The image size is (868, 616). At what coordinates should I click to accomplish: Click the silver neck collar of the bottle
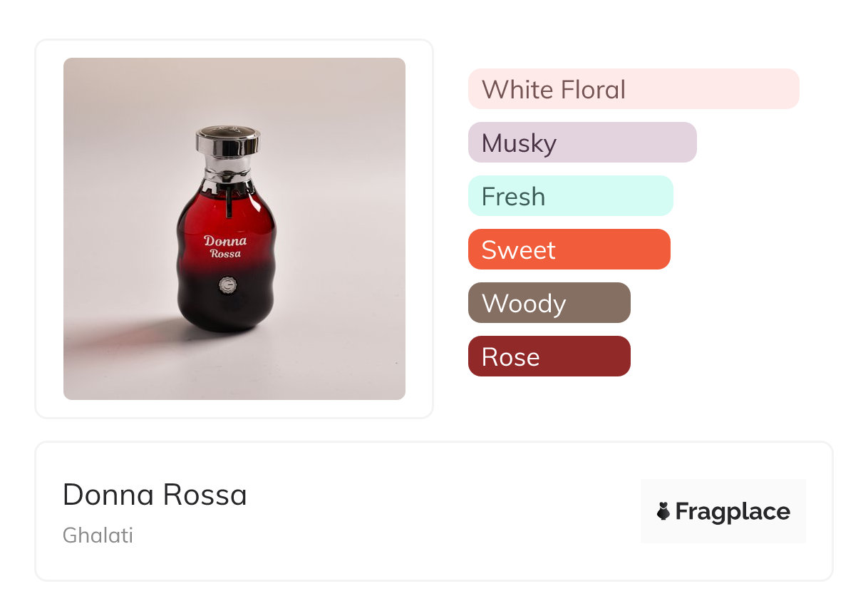227,172
